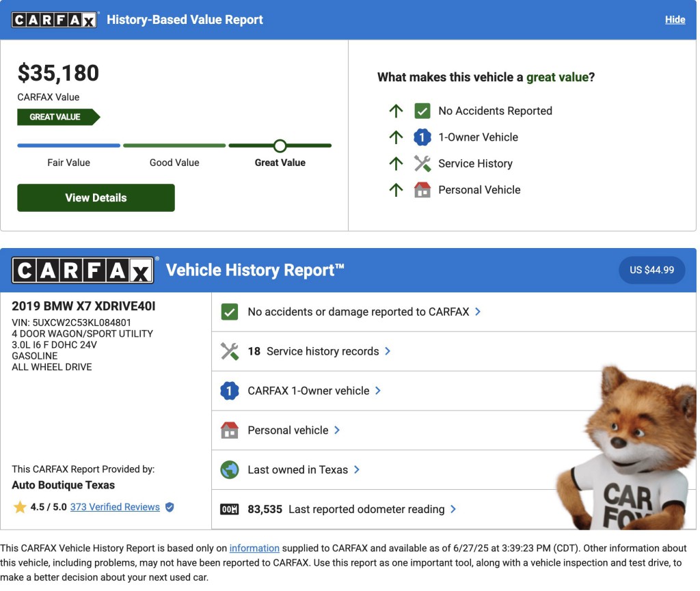Expand Last reported odometer reading chevron
The image size is (700, 591).
[453, 510]
